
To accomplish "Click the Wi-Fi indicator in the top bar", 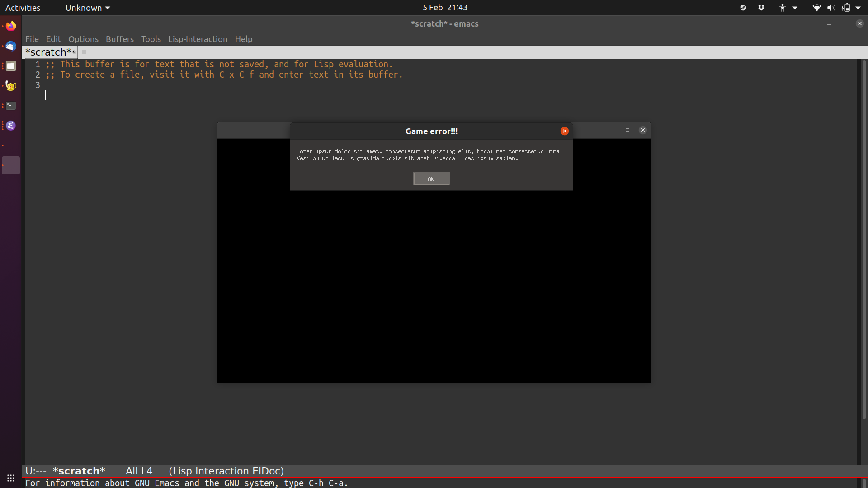I will [816, 8].
